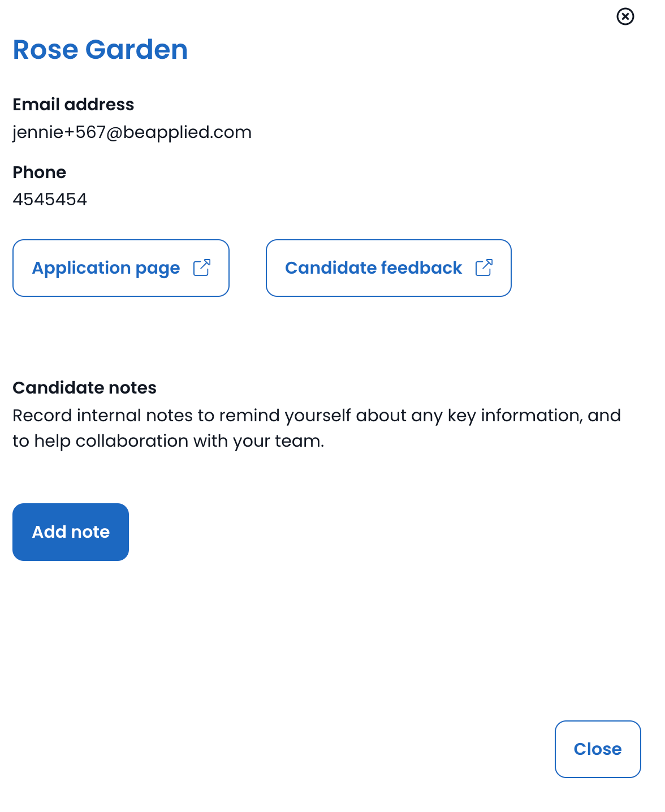Open the Candidate feedback button
The width and height of the screenshot is (665, 812).
click(373, 268)
